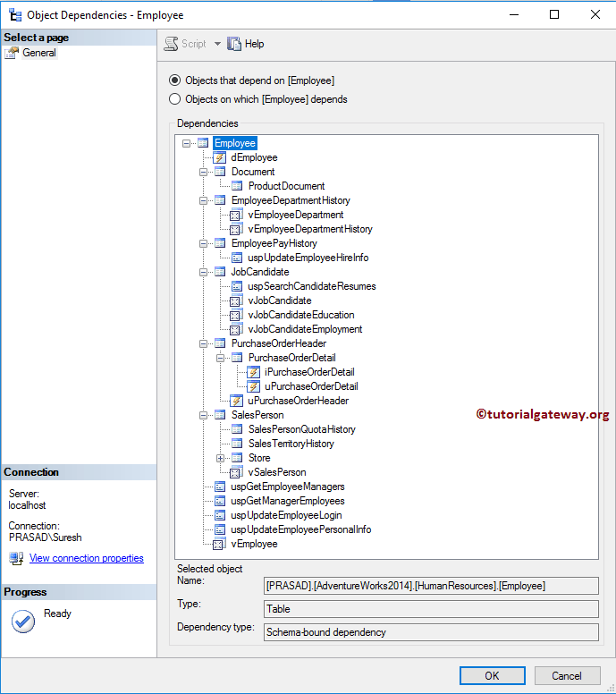Expand the Store node

click(220, 458)
